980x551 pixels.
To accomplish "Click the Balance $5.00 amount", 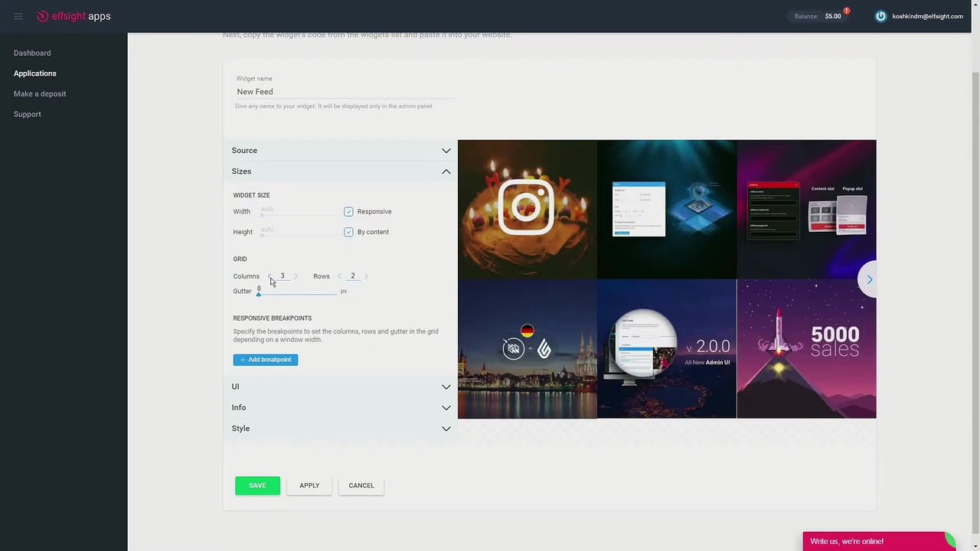I will point(833,16).
